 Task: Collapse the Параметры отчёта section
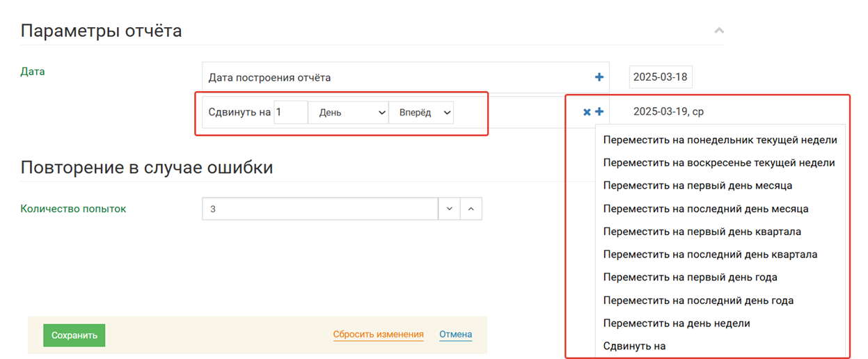point(719,31)
